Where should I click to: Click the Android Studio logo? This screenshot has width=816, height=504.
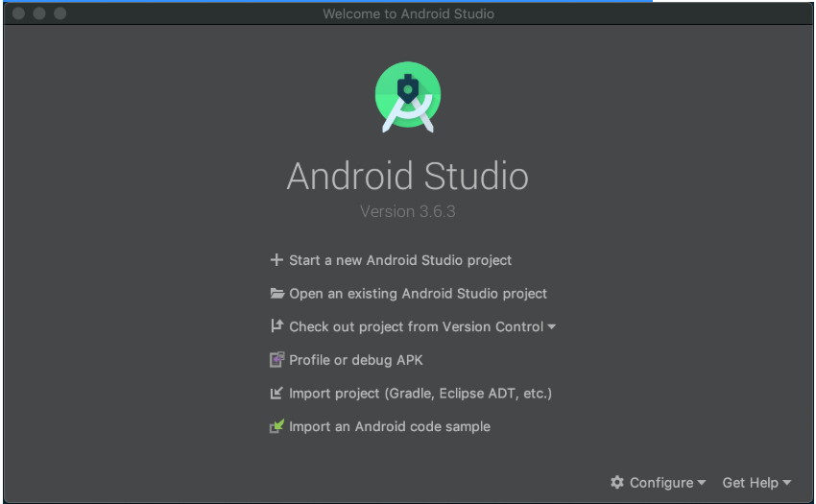(408, 96)
